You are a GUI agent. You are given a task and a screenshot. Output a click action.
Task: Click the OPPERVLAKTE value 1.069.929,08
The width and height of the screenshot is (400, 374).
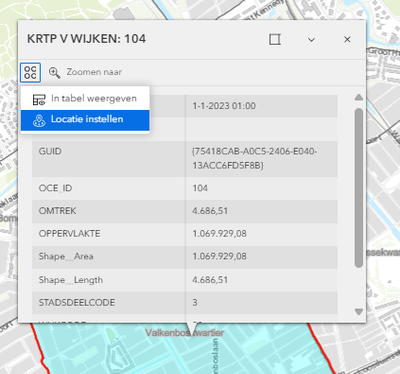(x=219, y=234)
